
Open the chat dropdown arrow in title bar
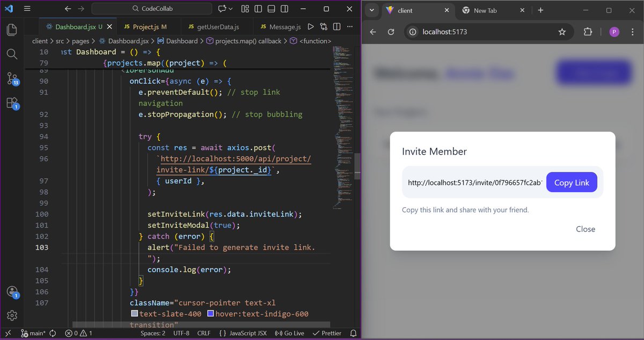pyautogui.click(x=231, y=9)
